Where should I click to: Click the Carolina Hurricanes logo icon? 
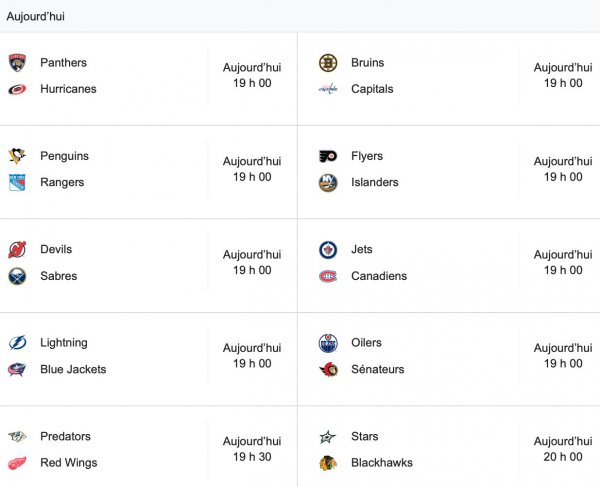pyautogui.click(x=17, y=89)
